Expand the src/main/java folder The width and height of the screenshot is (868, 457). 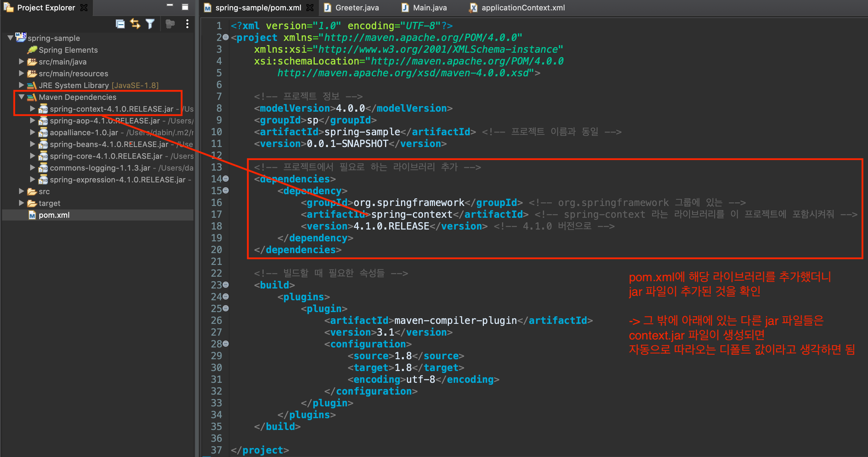pos(21,62)
